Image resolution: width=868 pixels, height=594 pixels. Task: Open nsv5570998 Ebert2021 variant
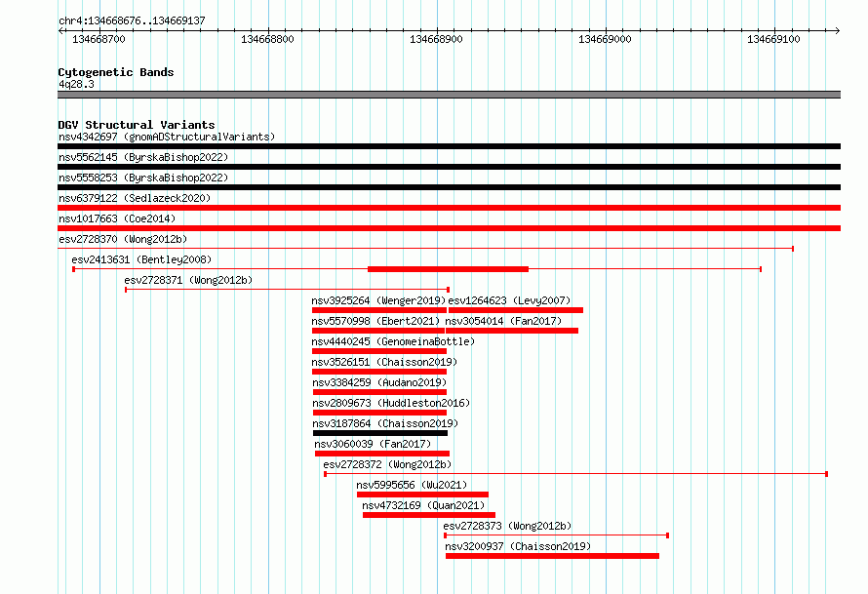pos(375,321)
